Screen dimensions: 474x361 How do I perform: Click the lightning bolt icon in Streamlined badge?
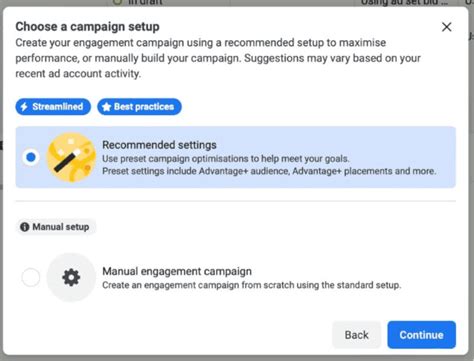click(24, 107)
